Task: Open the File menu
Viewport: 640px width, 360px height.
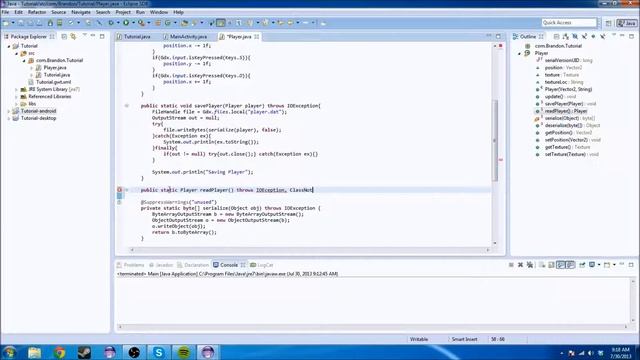Action: [x=5, y=12]
